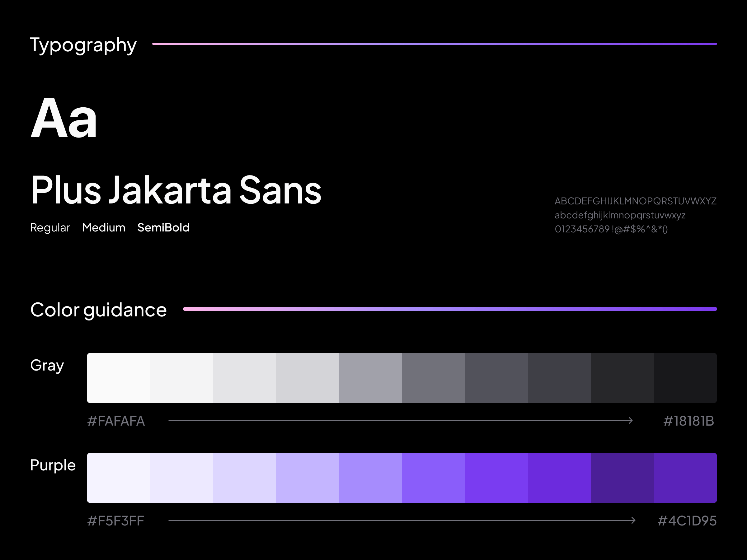Click the large Aa type specimen
Viewport: 747px width, 560px height.
[64, 118]
